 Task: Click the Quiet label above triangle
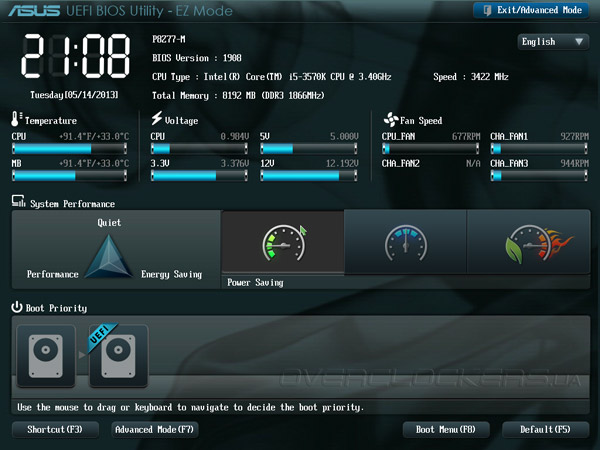tap(109, 223)
